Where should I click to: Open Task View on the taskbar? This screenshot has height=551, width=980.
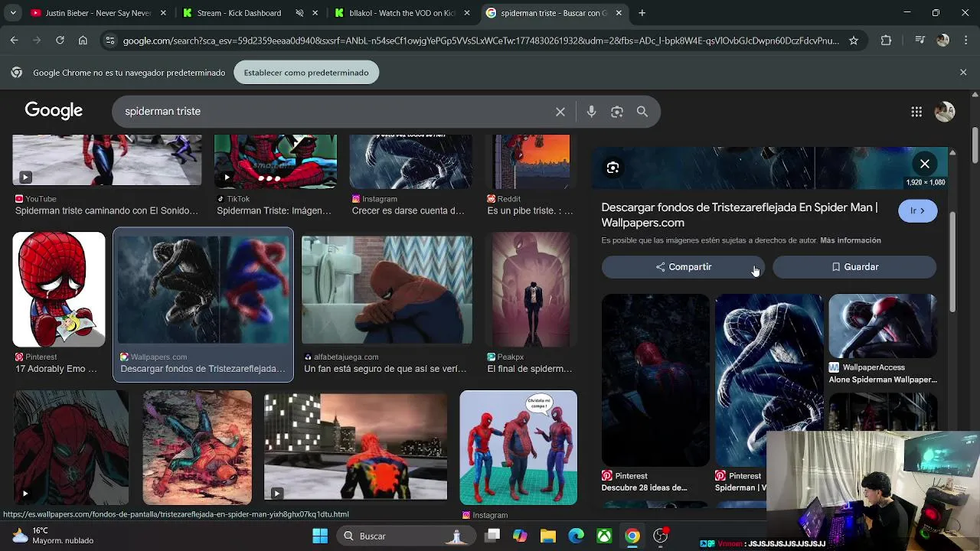[x=492, y=536]
